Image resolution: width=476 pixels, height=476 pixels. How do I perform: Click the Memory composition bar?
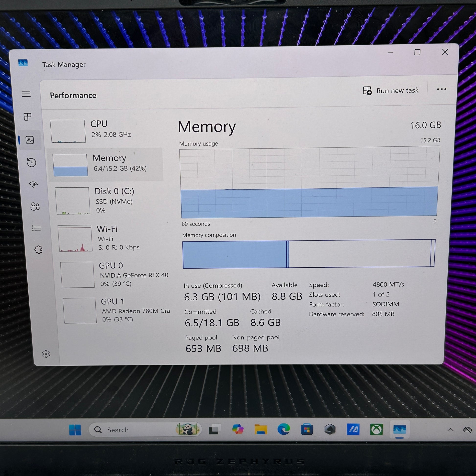(309, 254)
